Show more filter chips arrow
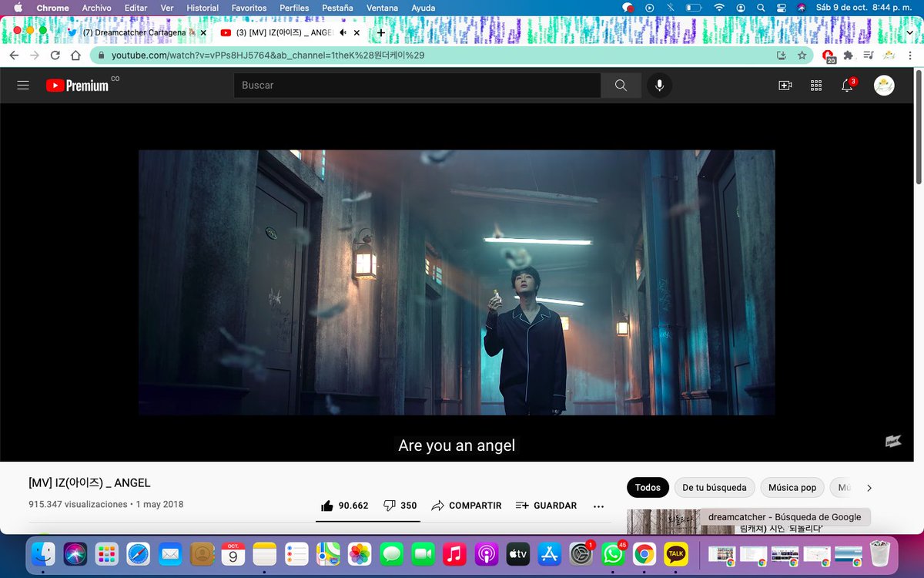924x578 pixels. coord(869,488)
